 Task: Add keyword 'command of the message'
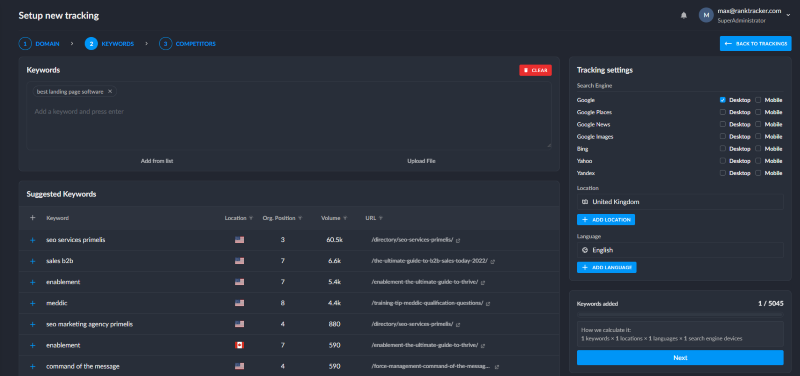pos(33,366)
